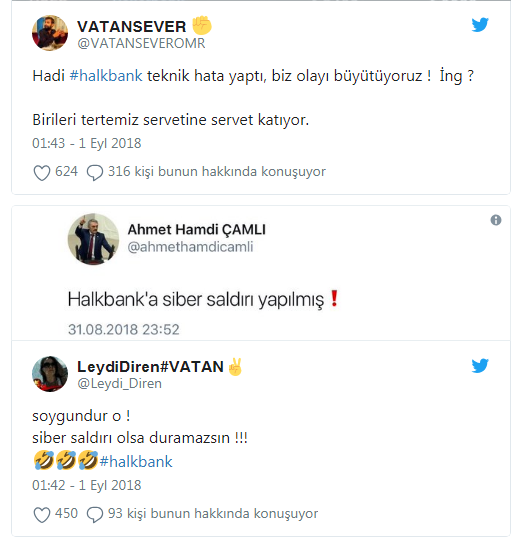
Task: Open LeydiDiren profile avatar
Action: [50, 374]
